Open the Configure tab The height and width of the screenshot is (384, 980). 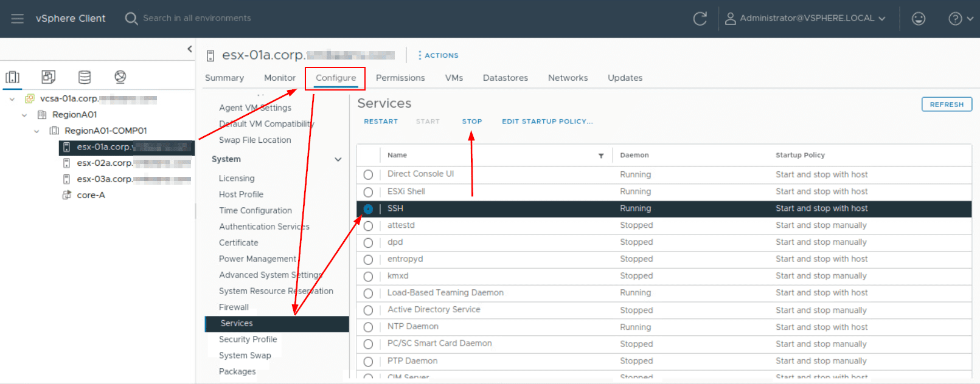pos(336,78)
